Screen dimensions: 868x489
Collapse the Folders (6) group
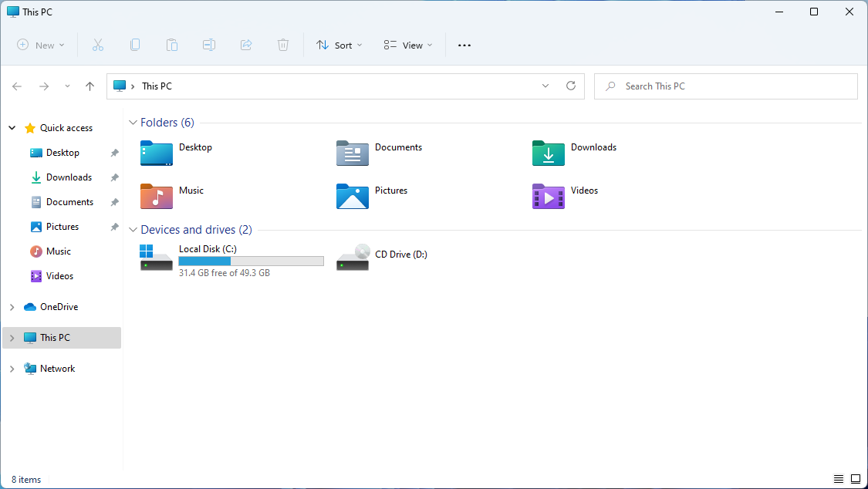click(133, 123)
